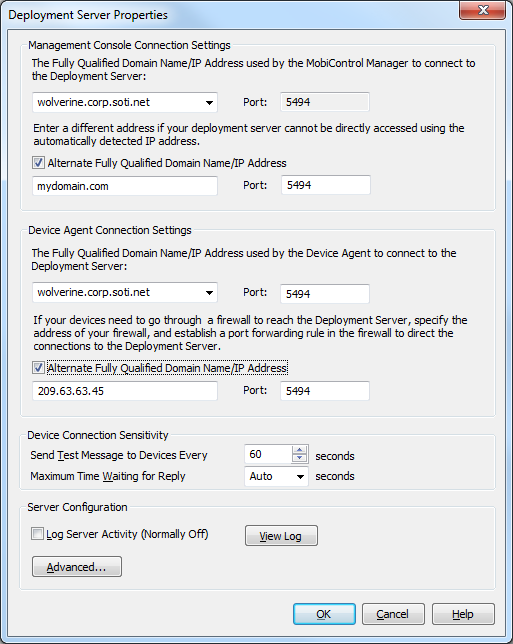Open Help for deployment server
Image resolution: width=513 pixels, height=644 pixels.
463,614
